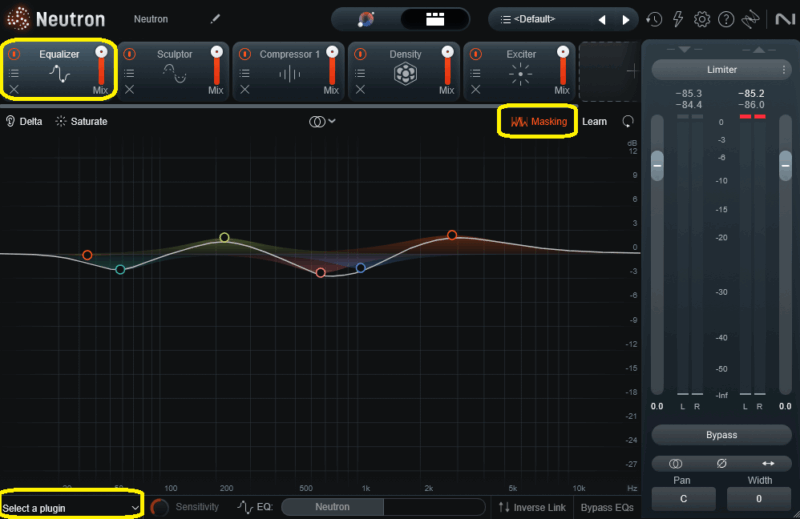800x519 pixels.
Task: Open the help question mark icon
Action: tap(726, 19)
